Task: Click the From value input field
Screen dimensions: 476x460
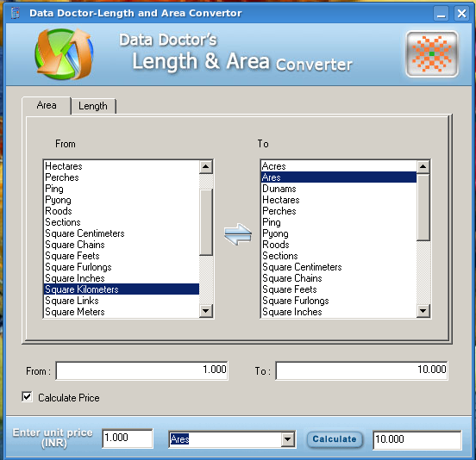Action: (x=141, y=370)
